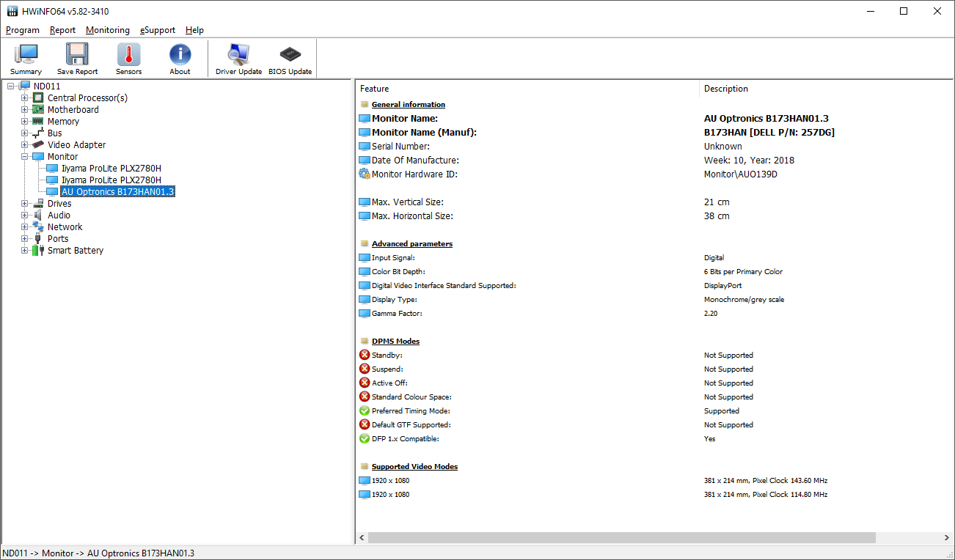Open the Report menu
The width and height of the screenshot is (955, 560).
click(x=63, y=30)
